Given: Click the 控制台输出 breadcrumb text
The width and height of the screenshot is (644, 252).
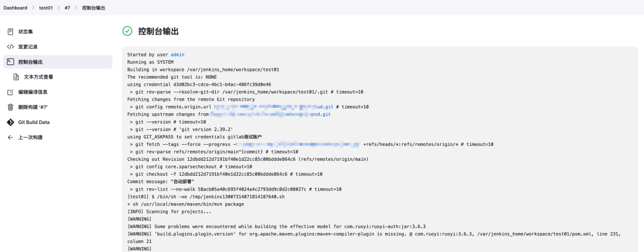Looking at the screenshot, I should 93,8.
